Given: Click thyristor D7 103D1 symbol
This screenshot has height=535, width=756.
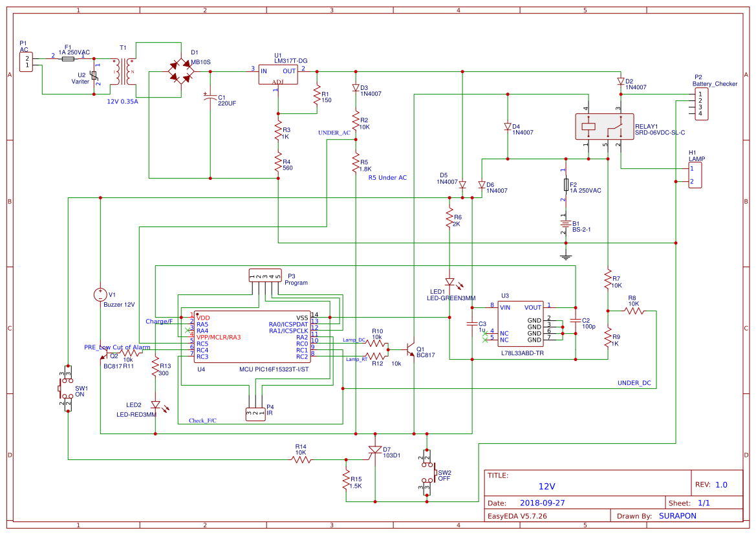Looking at the screenshot, I should 375,451.
